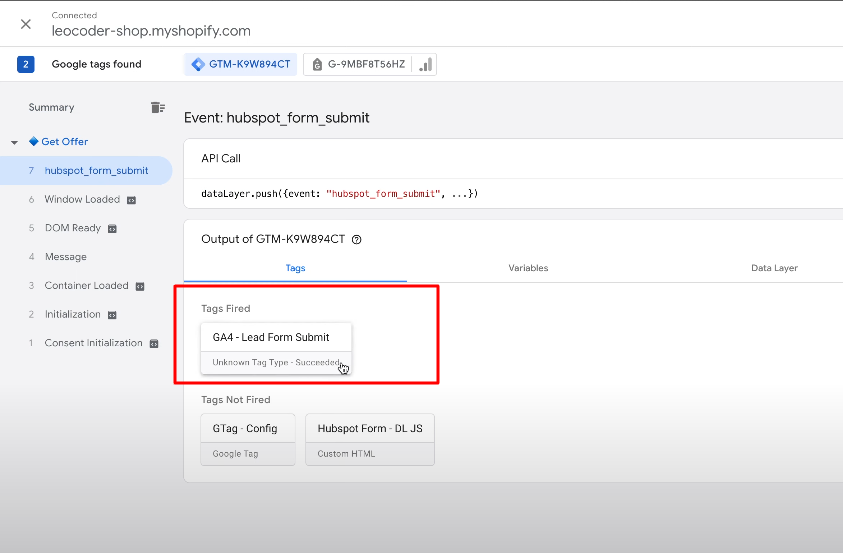Click the leocoder-shop.myshopify.com domain text
Image resolution: width=843 pixels, height=553 pixels.
[151, 31]
